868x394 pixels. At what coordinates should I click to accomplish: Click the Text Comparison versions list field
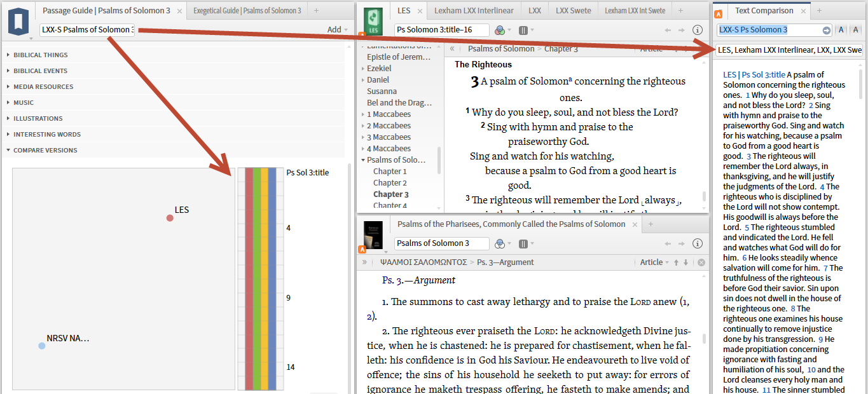[x=789, y=50]
